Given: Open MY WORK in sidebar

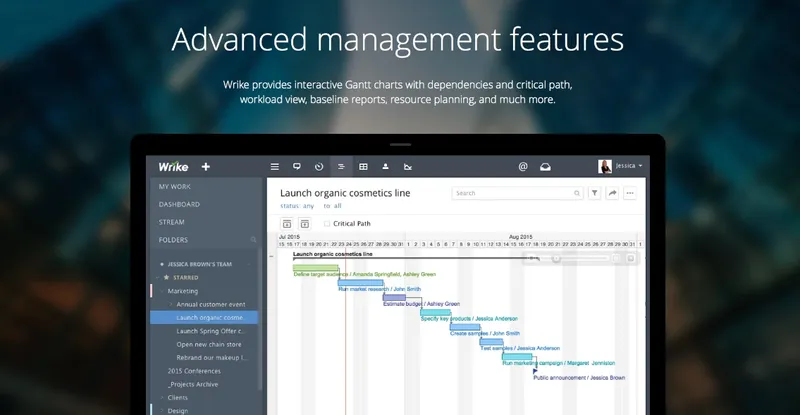Looking at the screenshot, I should [x=174, y=187].
